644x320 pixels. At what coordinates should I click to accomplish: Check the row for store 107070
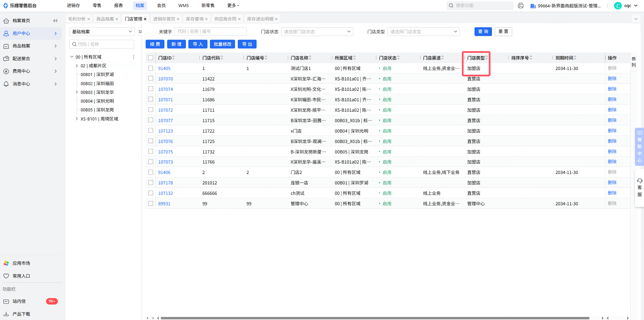coord(151,79)
